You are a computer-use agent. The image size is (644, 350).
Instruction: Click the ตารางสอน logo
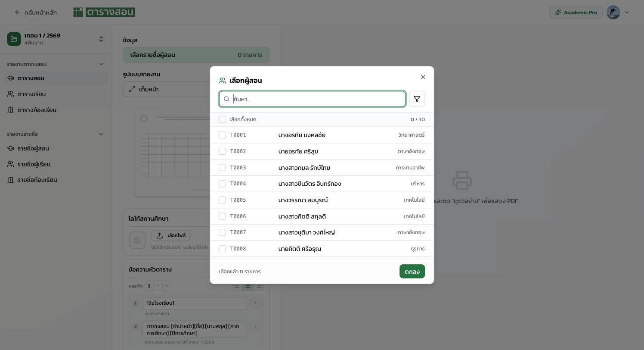[x=104, y=12]
